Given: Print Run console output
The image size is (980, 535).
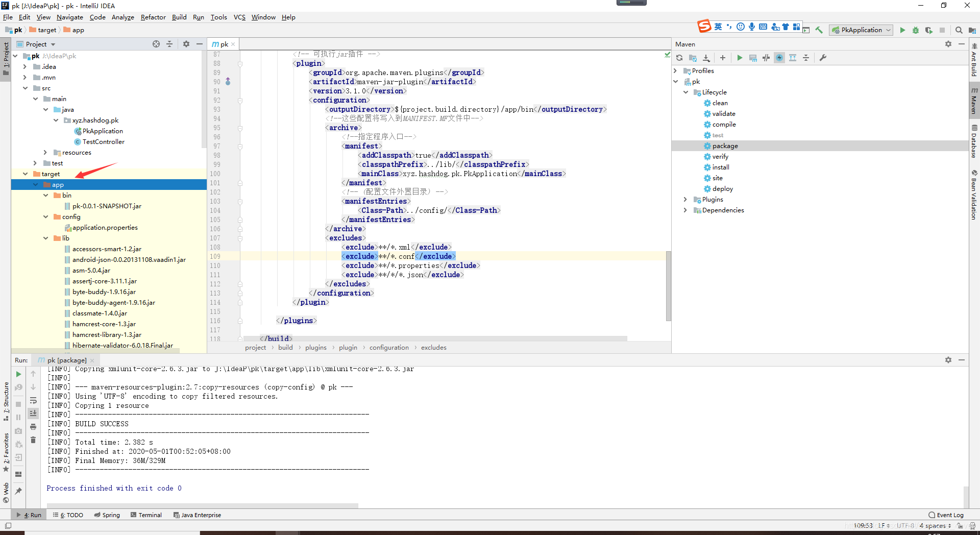Looking at the screenshot, I should click(33, 427).
